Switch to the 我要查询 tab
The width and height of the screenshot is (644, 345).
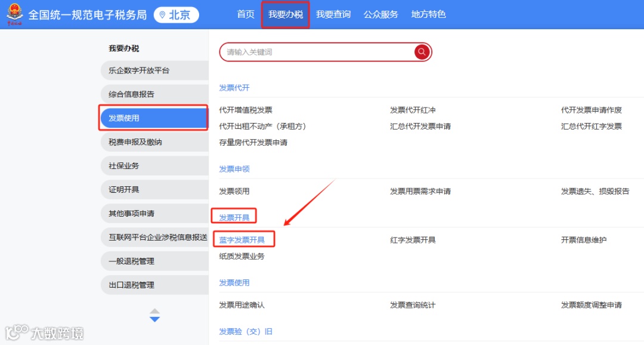coord(334,15)
